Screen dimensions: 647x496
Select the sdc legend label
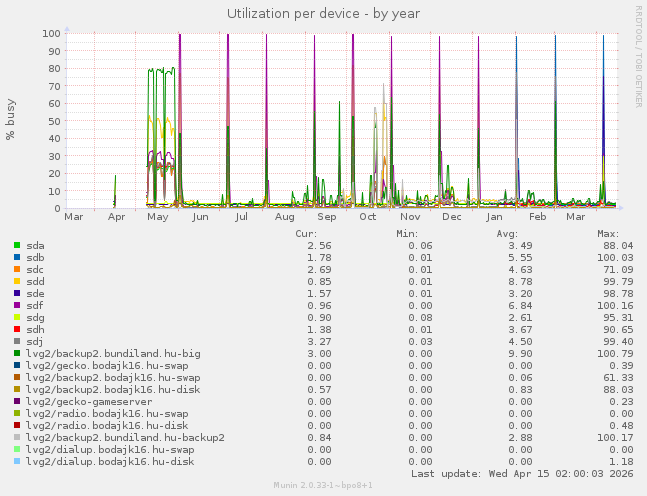click(x=35, y=270)
